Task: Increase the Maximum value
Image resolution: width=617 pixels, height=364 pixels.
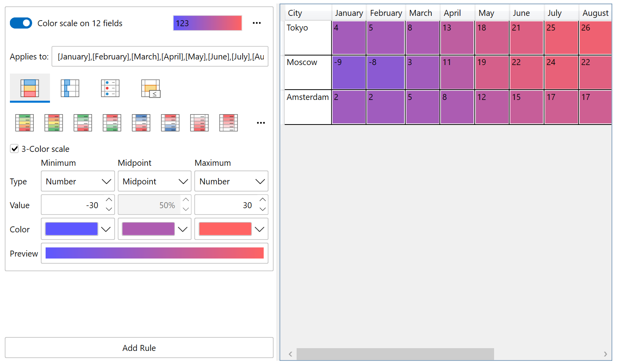Action: (263, 199)
